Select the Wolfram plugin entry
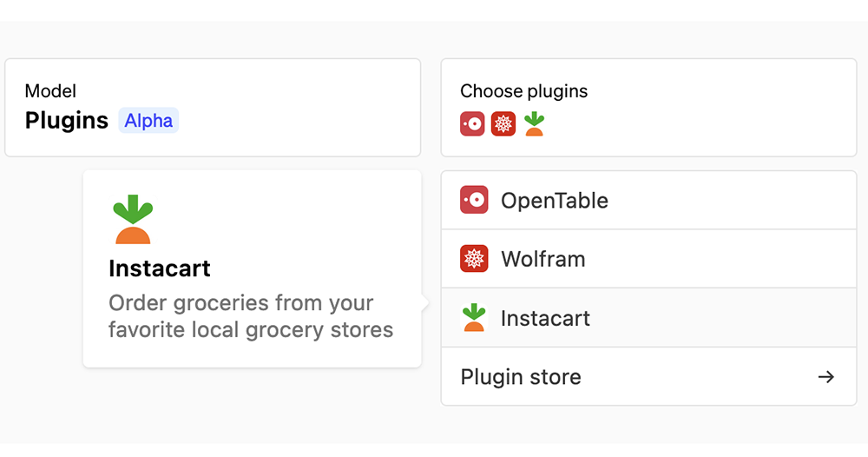 648,259
